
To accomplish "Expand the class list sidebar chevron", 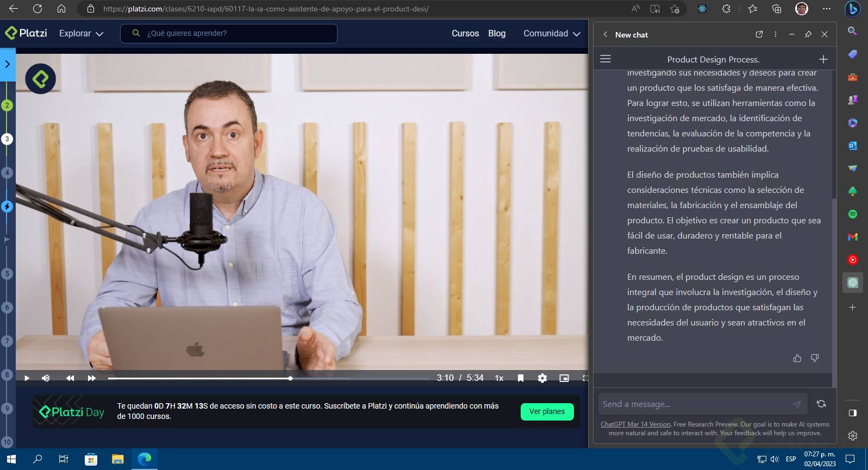I will point(8,64).
